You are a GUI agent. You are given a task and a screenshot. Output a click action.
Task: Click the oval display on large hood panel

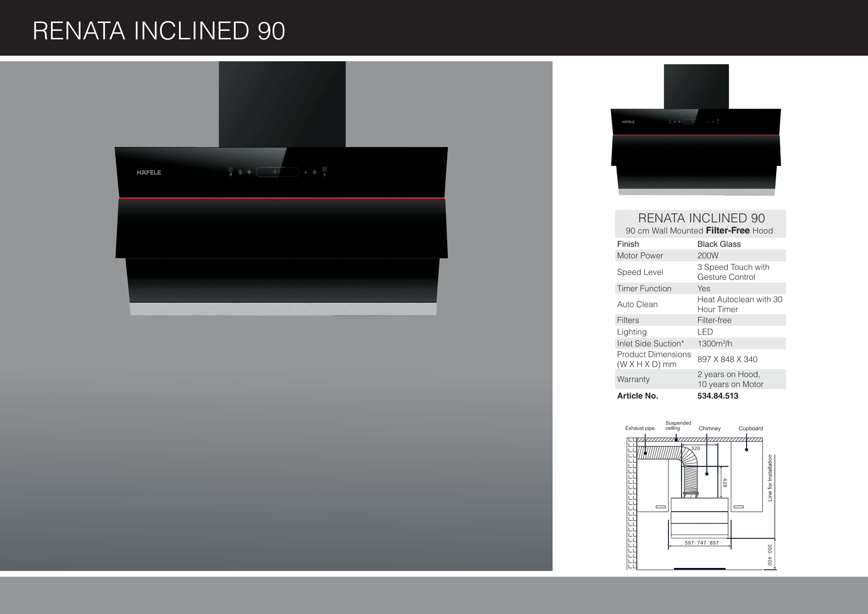278,172
